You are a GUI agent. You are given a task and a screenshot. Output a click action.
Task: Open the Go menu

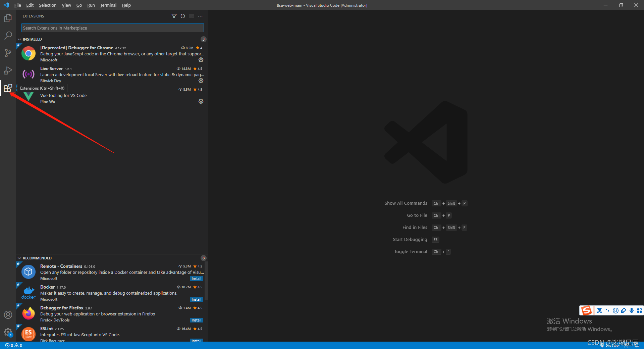click(x=79, y=5)
